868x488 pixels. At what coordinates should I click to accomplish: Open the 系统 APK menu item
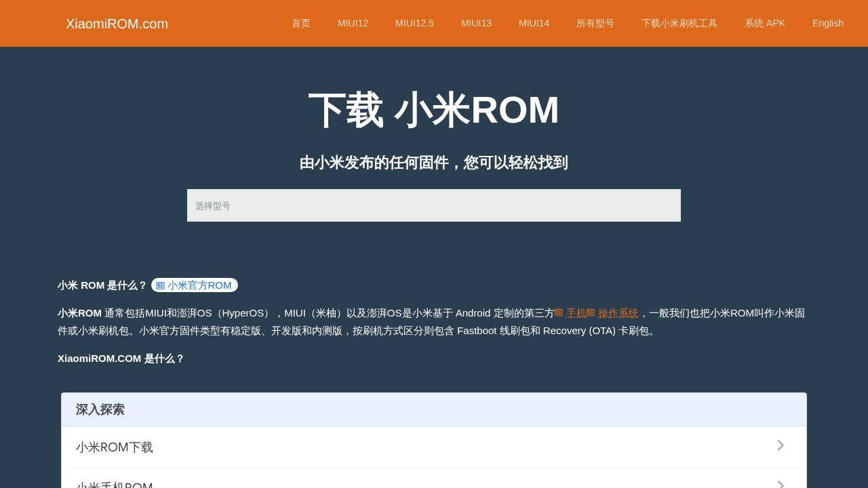pyautogui.click(x=765, y=23)
